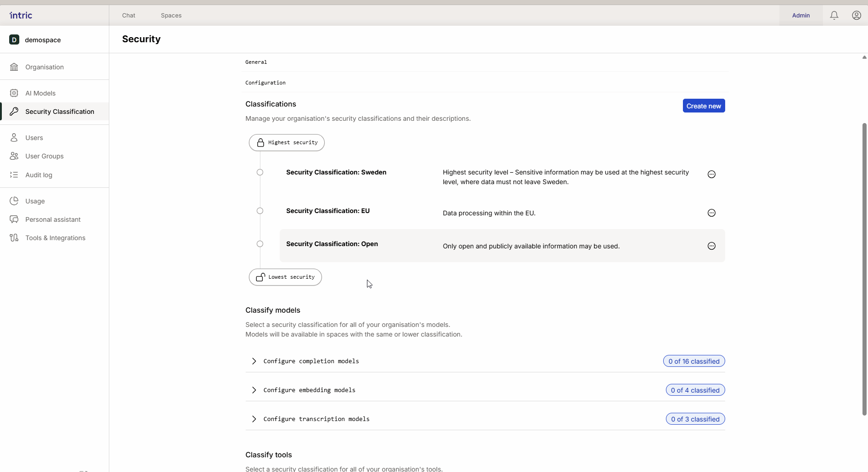Screen dimensions: 868x472
Task: Click the intric logo
Action: click(21, 16)
